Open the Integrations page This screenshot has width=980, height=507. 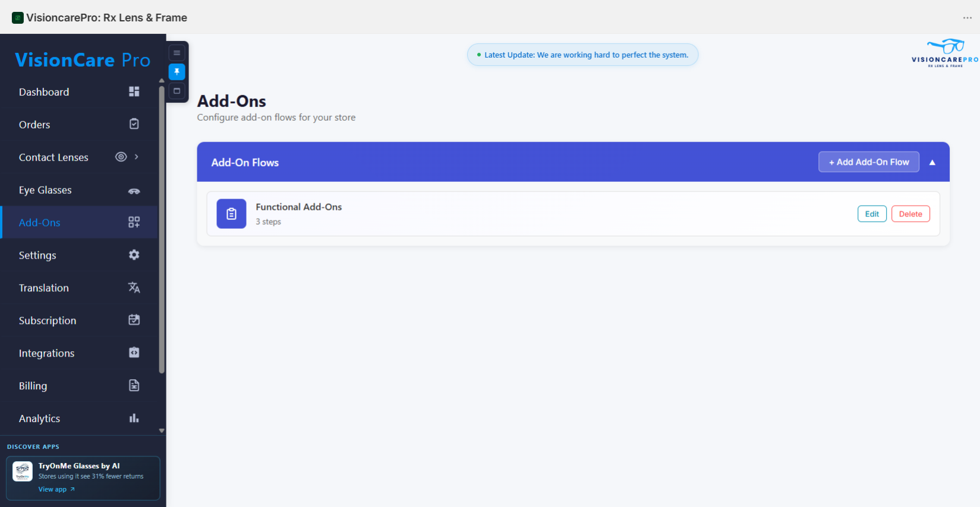80,353
